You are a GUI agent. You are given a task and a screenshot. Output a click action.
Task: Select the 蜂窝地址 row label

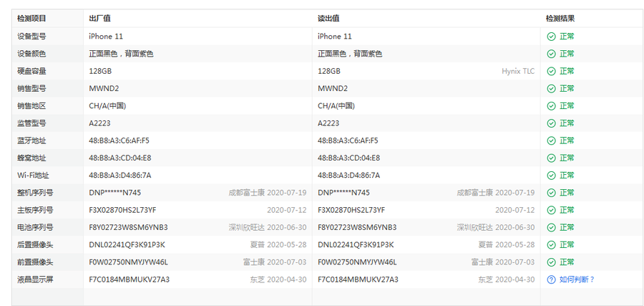(31, 158)
